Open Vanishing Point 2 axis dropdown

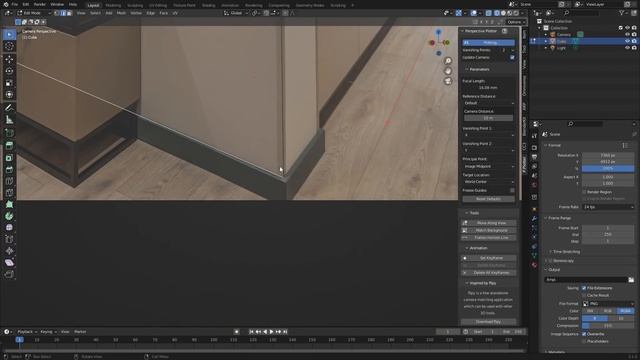click(489, 150)
